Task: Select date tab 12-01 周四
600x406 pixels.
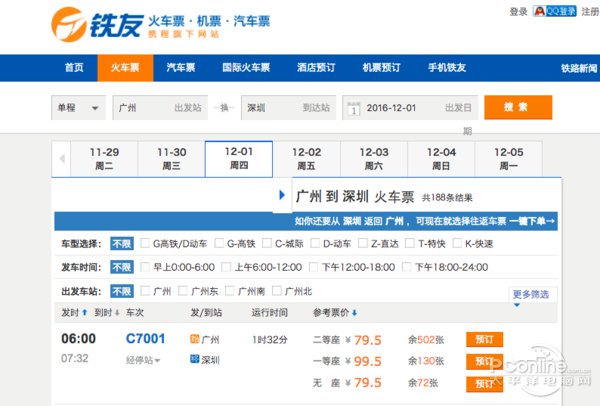Action: pyautogui.click(x=239, y=159)
